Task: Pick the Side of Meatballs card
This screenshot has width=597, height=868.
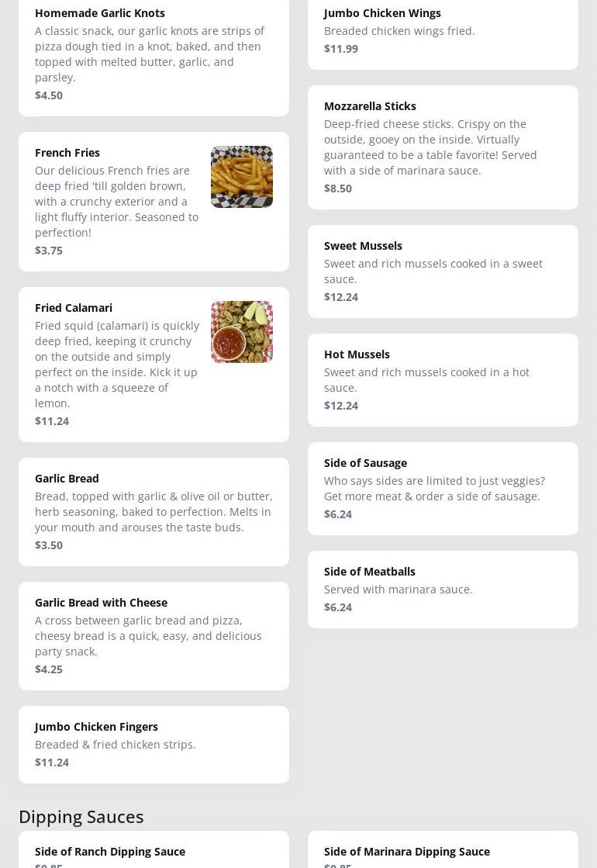Action: pyautogui.click(x=443, y=590)
